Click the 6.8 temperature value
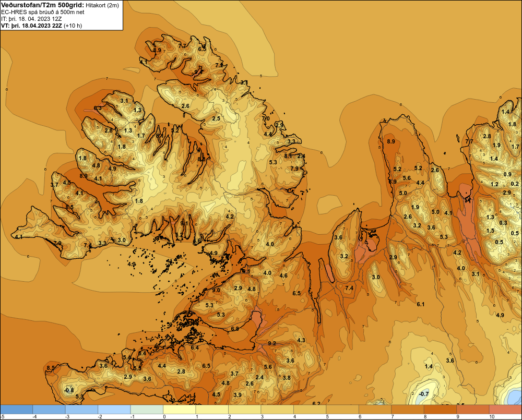Image resolution: width=522 pixels, height=420 pixels. tap(235, 329)
